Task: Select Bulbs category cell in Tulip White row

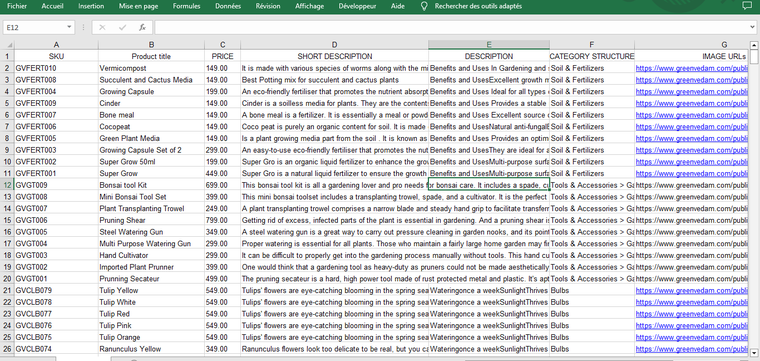Action: [592, 302]
